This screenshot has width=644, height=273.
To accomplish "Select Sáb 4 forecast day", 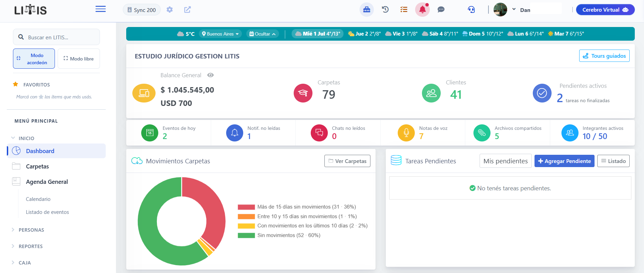I will click(x=440, y=34).
